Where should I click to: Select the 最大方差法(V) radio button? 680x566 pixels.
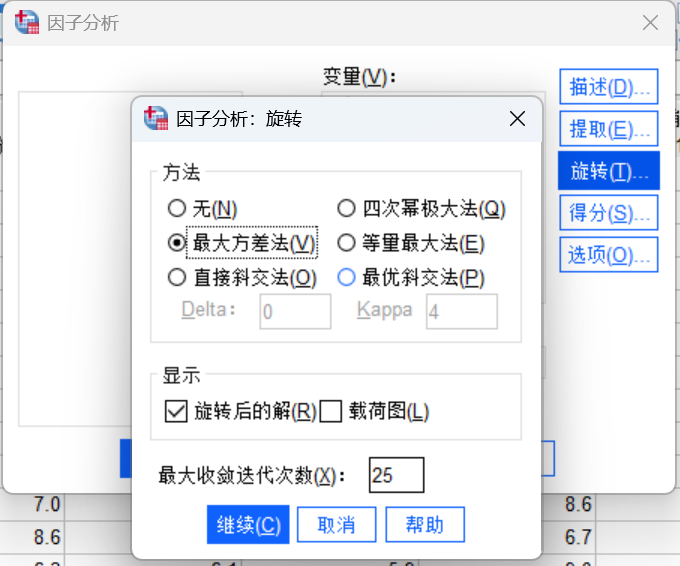177,242
